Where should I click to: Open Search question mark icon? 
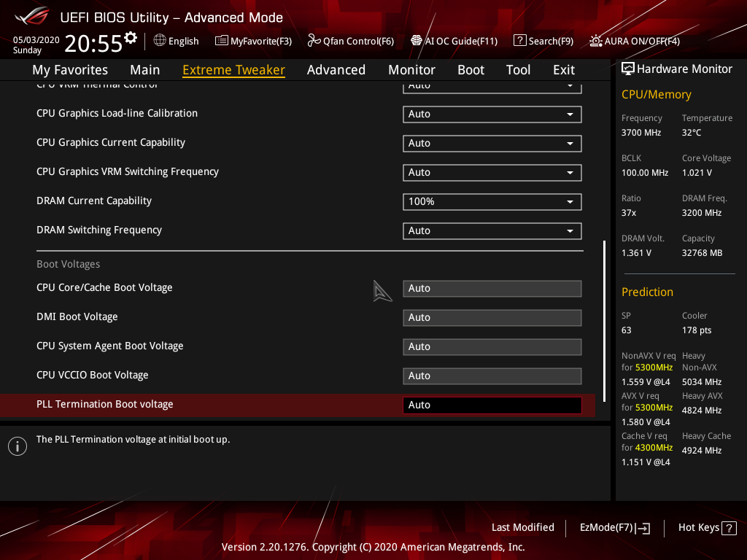pyautogui.click(x=519, y=41)
